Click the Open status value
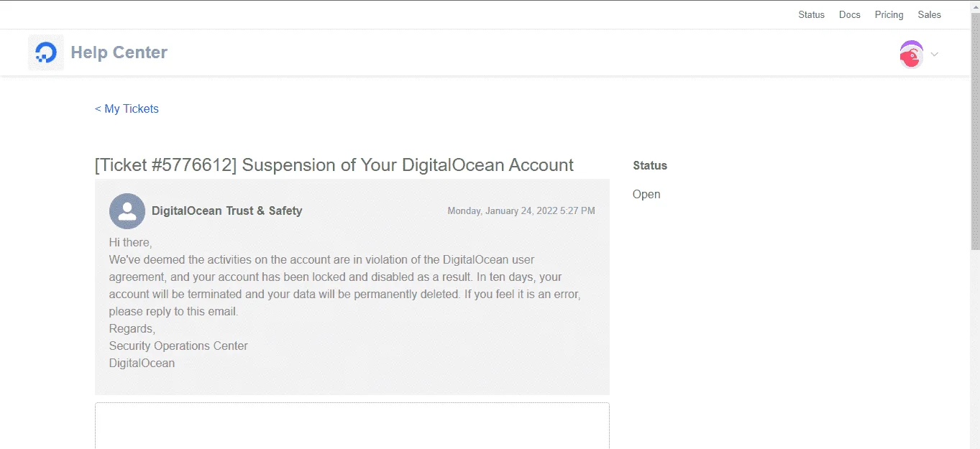Image resolution: width=980 pixels, height=449 pixels. (646, 194)
